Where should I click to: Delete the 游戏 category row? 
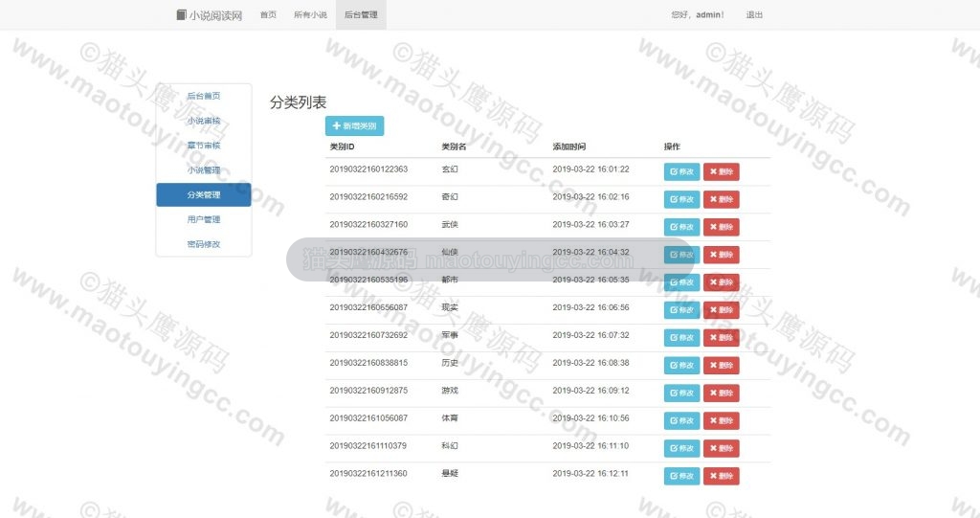pos(722,393)
